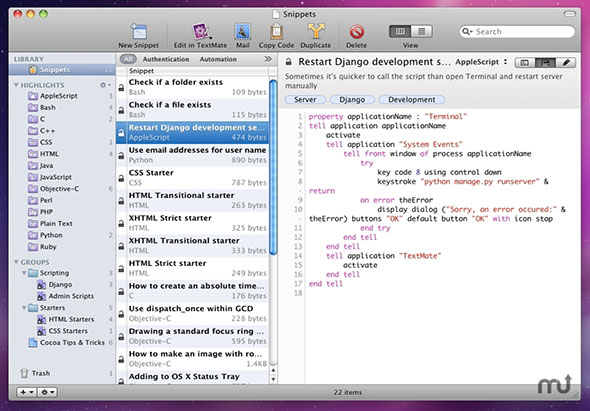Open Cocoa Tips & Tricks group
This screenshot has height=411, width=590.
[x=62, y=342]
